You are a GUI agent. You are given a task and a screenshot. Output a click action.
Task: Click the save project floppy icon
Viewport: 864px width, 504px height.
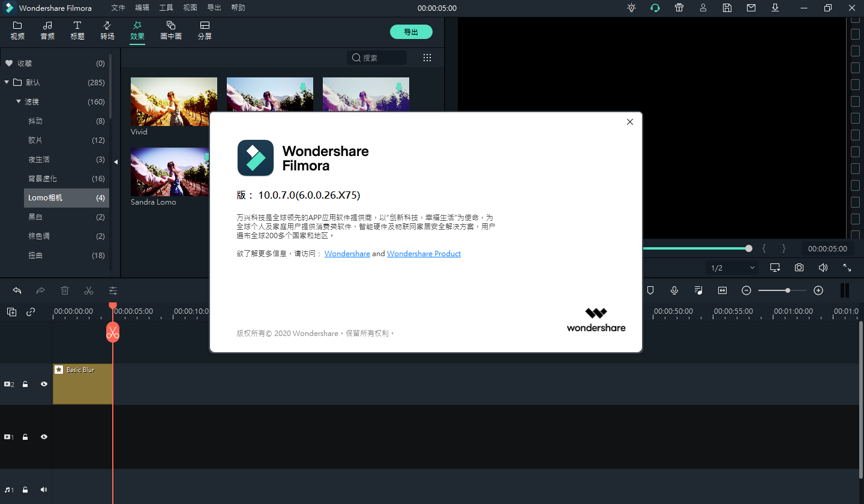click(727, 8)
